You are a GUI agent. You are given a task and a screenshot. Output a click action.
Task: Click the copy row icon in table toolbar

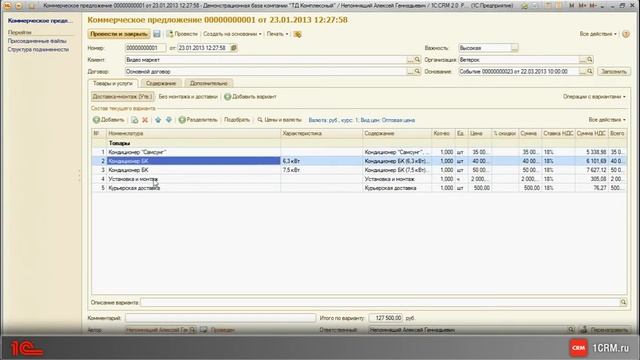point(135,120)
